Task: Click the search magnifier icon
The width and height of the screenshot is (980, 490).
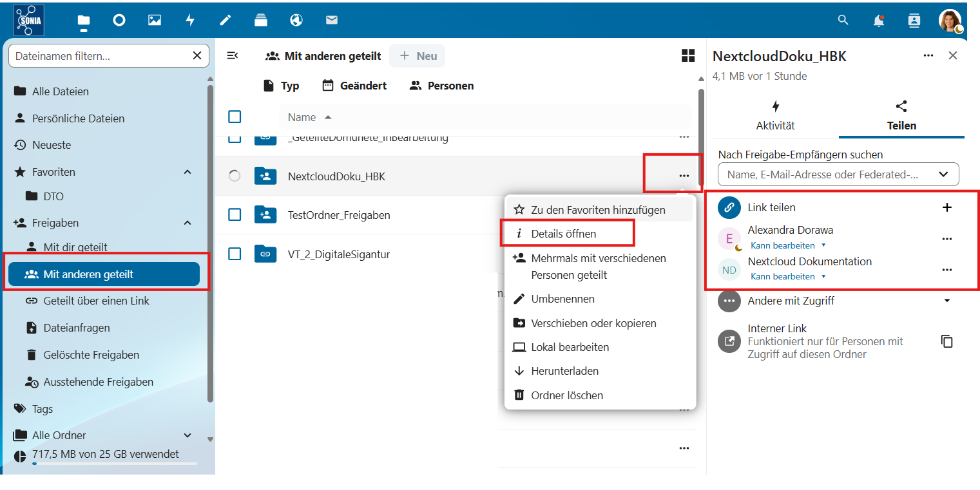Action: [x=843, y=20]
